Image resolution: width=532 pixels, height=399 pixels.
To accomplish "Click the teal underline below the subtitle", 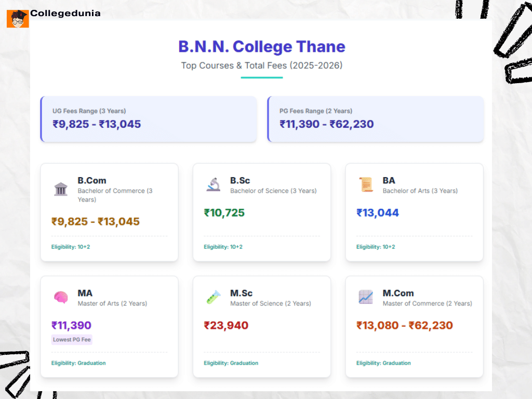I will pyautogui.click(x=262, y=78).
